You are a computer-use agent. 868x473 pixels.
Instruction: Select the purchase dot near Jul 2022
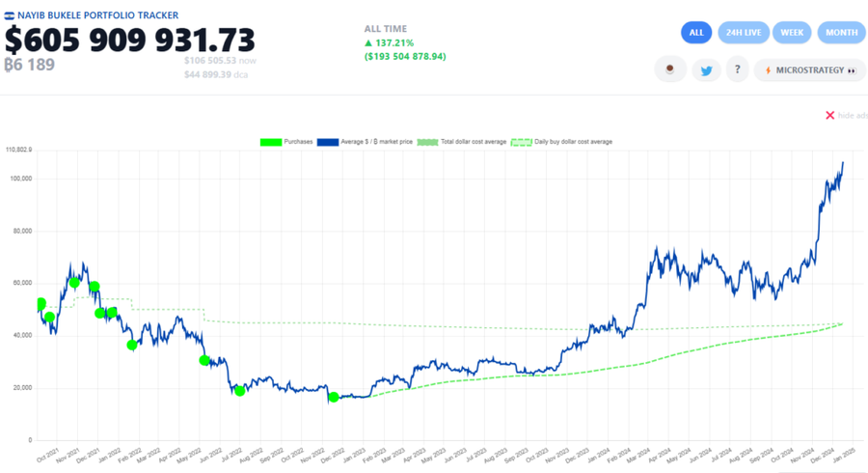pos(240,391)
